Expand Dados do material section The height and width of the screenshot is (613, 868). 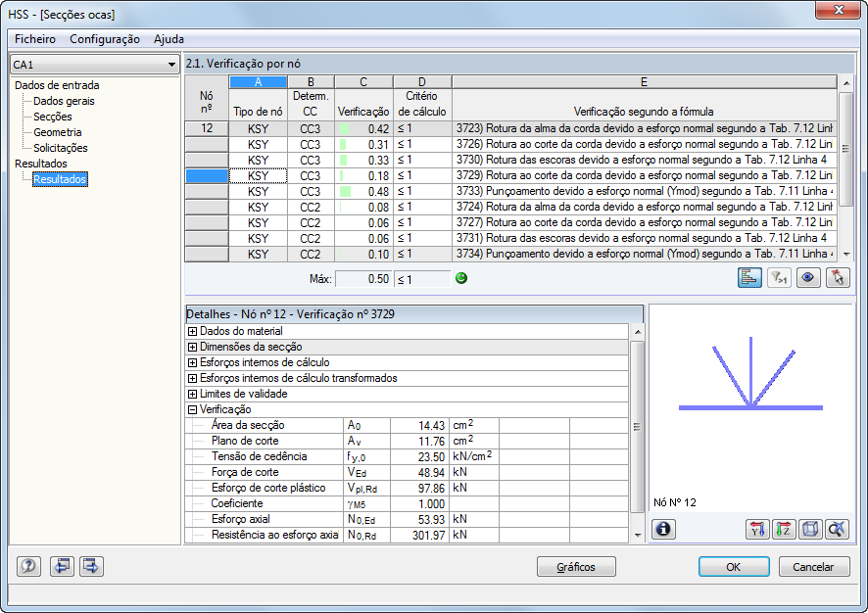point(192,331)
